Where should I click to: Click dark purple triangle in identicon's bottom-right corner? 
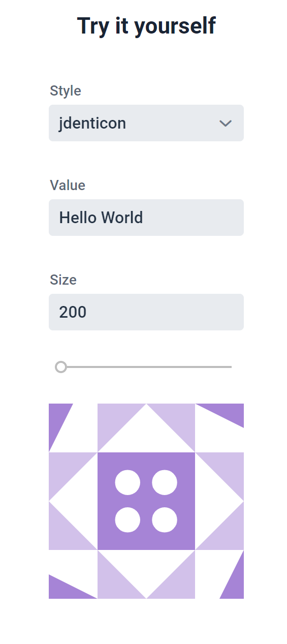[x=236, y=582]
